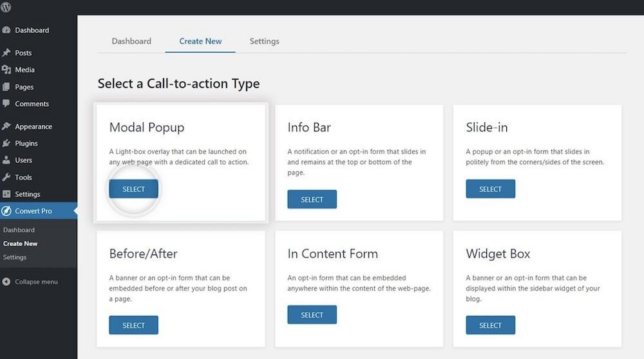Open the Settings tab at top
Viewport: 644px width, 359px height.
pyautogui.click(x=264, y=41)
